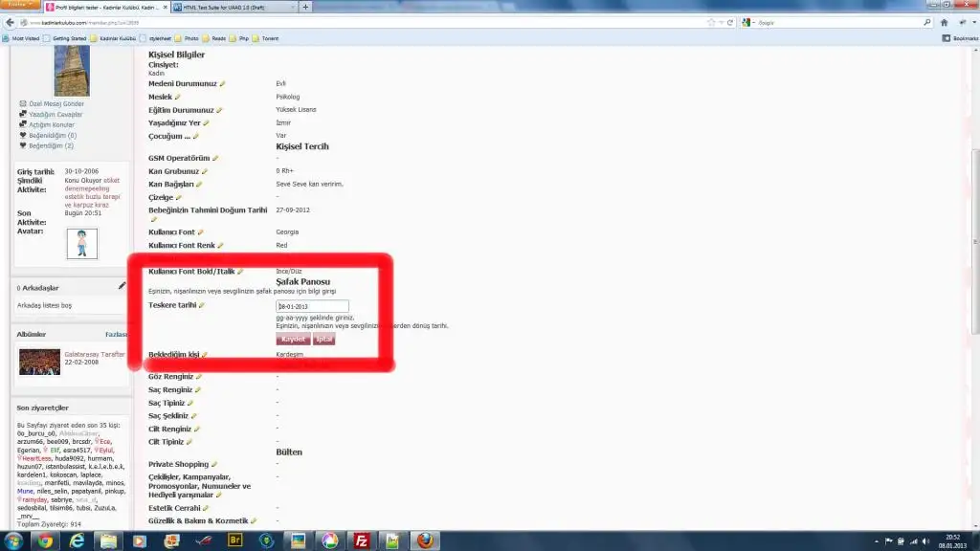Edit Göz Renginiz via the pencil icon
The height and width of the screenshot is (551, 980).
(199, 377)
